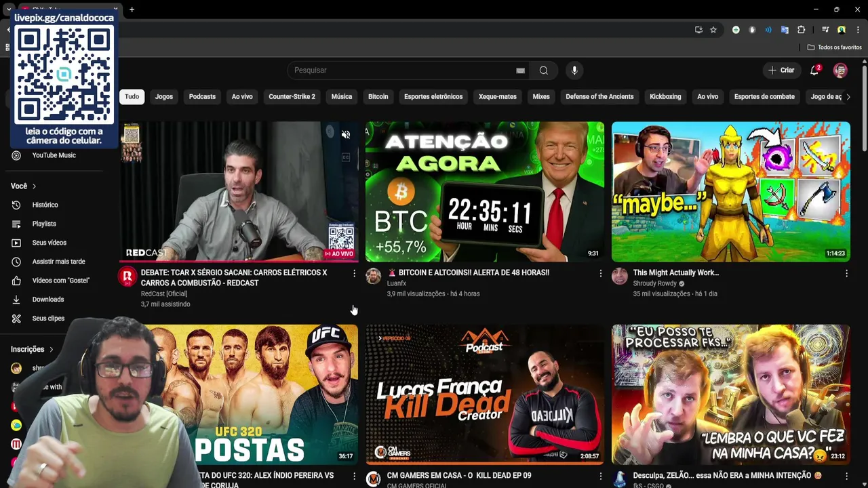
Task: Bookmark this page with the star icon
Action: point(713,30)
